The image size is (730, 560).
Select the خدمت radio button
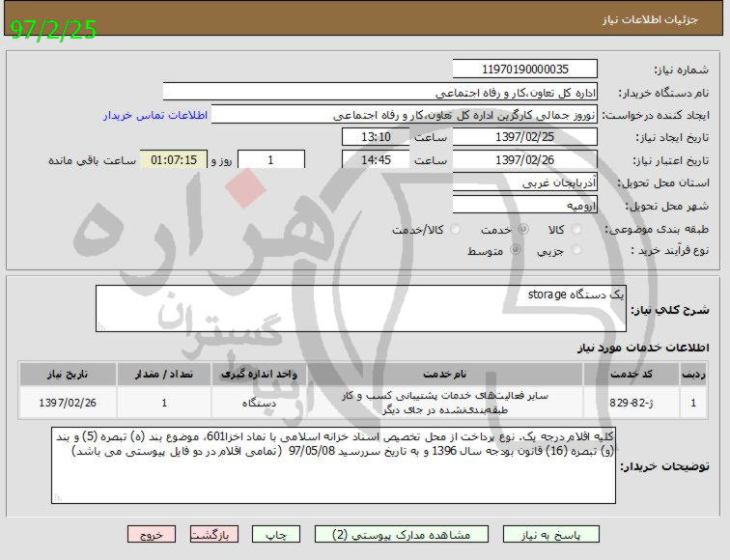tap(523, 229)
